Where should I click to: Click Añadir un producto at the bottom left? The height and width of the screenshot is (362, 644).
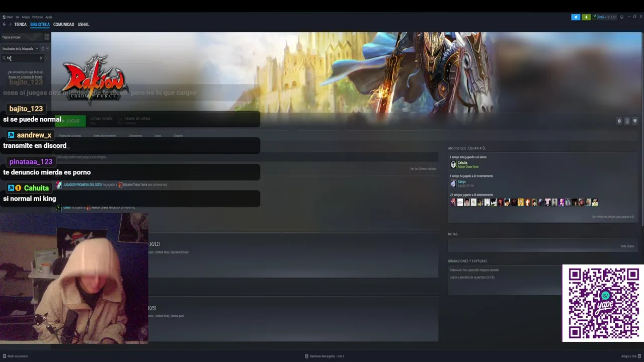[x=15, y=356]
